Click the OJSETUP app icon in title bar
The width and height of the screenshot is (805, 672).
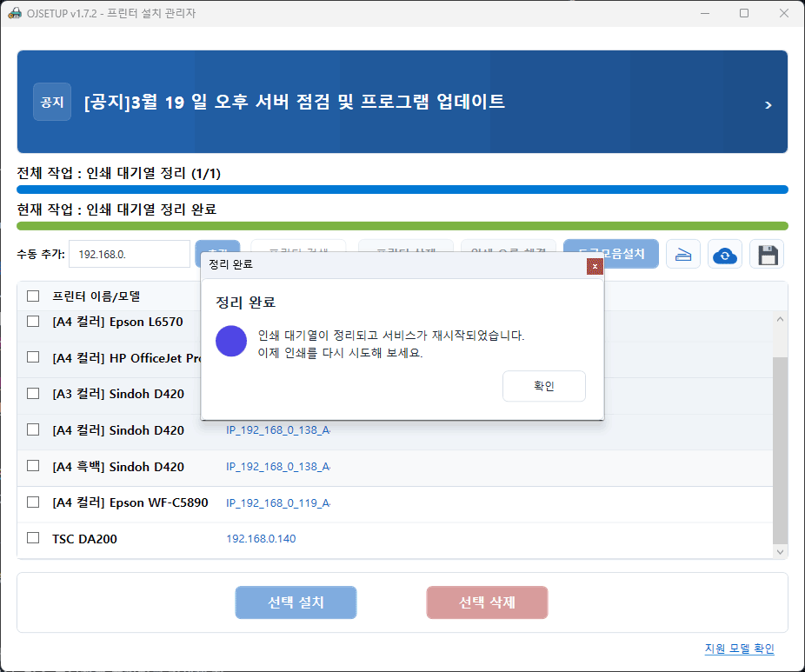[14, 13]
